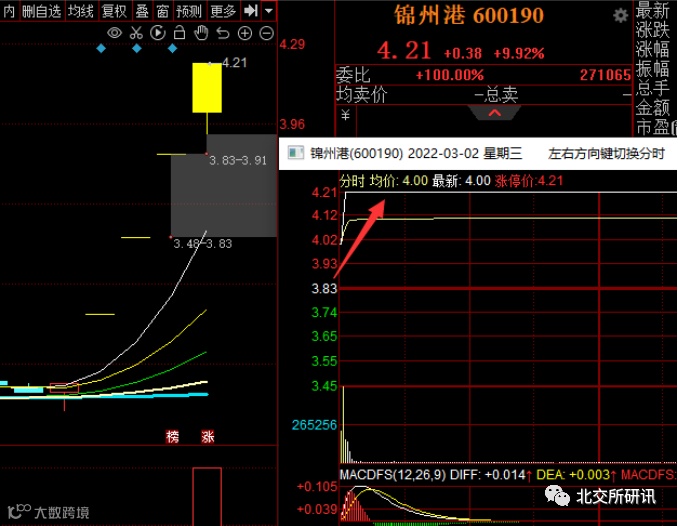Select the hand pan tool
The width and height of the screenshot is (678, 526).
click(201, 33)
